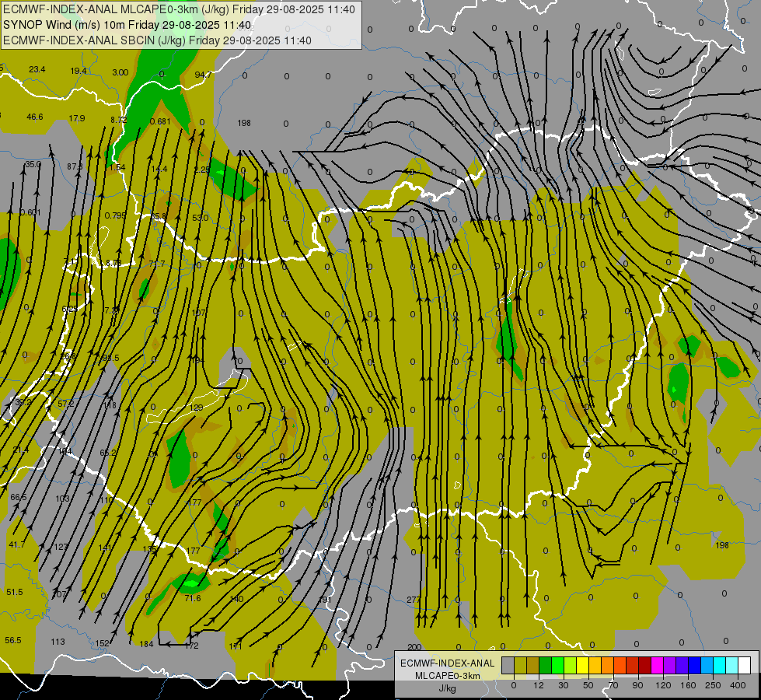Screen dimensions: 761x700
Task: Click the '0.601' value on the map
Action: pos(30,212)
